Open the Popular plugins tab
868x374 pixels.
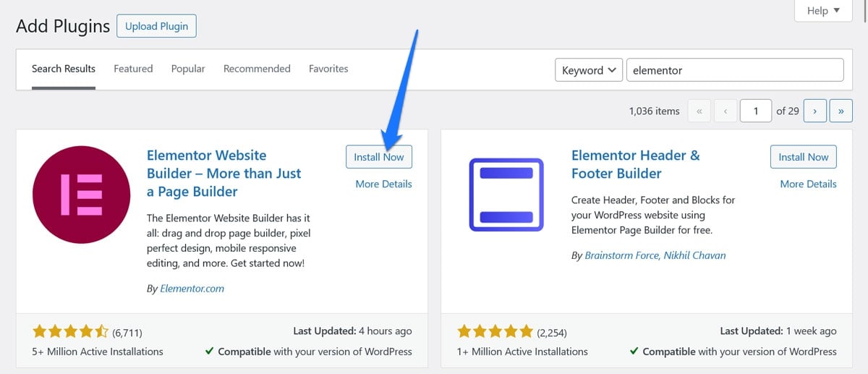188,69
